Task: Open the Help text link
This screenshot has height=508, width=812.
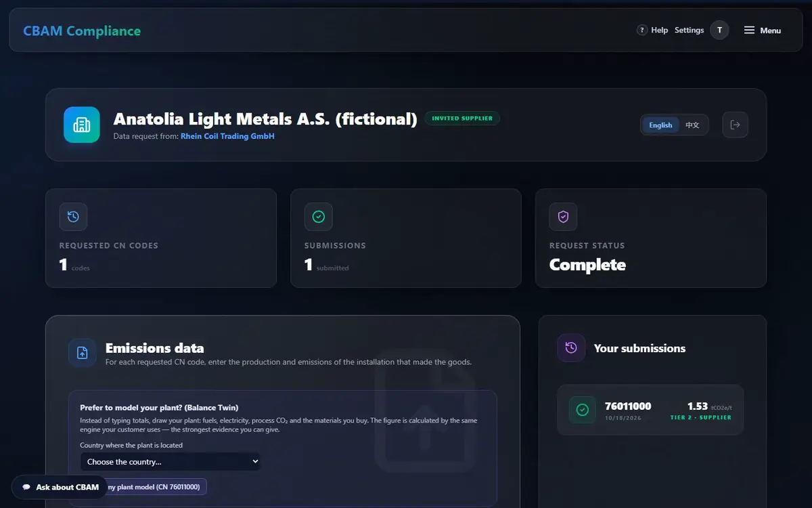Action: pyautogui.click(x=659, y=30)
